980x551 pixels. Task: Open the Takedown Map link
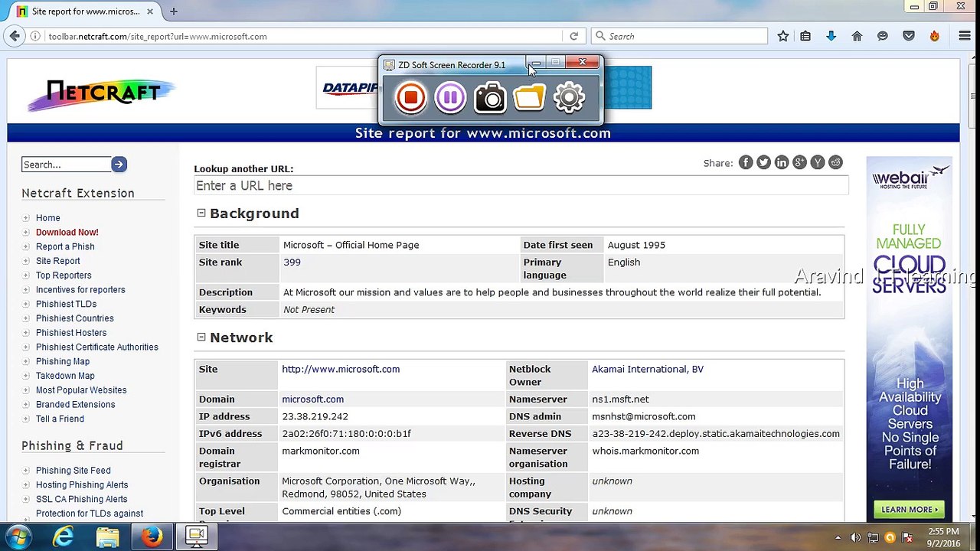coord(65,376)
